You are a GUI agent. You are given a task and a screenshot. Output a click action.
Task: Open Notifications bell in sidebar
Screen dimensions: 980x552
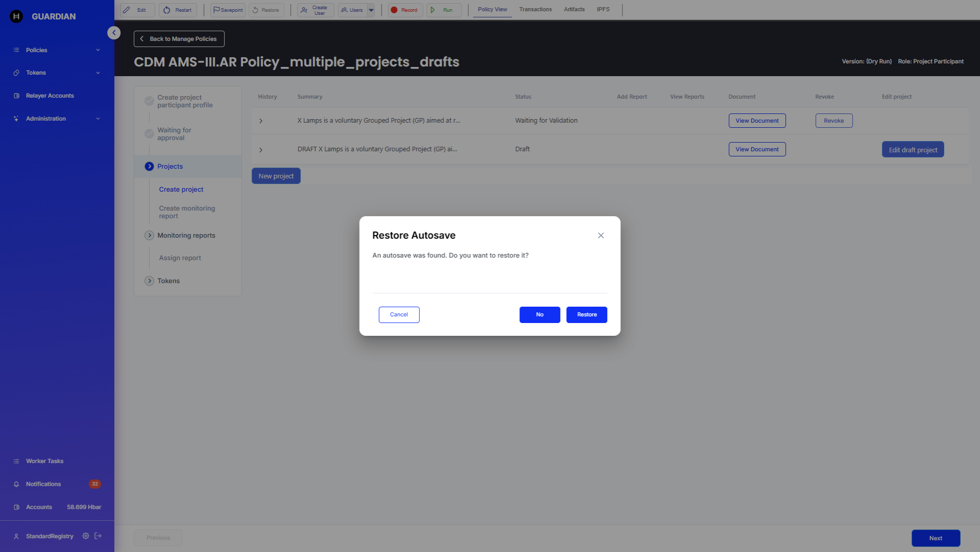coord(17,484)
